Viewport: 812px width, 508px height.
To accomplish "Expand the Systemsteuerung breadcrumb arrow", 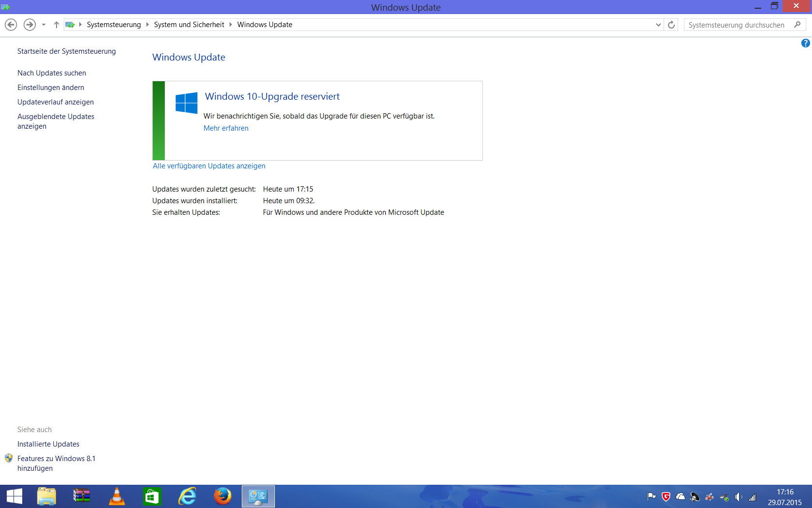I will [x=147, y=25].
